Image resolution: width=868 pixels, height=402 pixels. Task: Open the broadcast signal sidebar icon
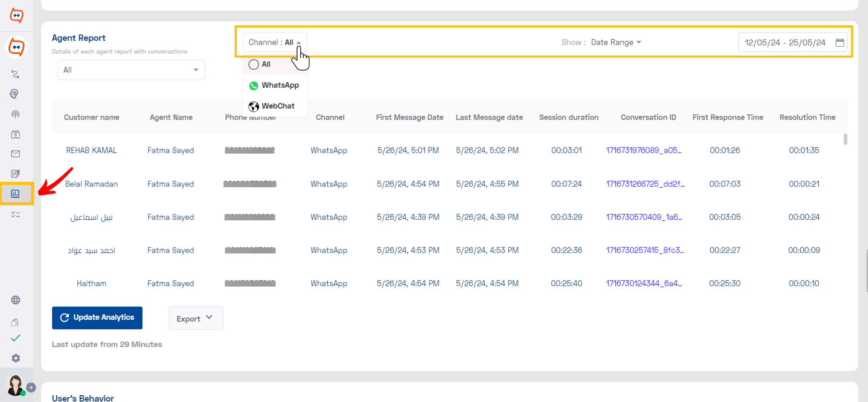tap(15, 114)
